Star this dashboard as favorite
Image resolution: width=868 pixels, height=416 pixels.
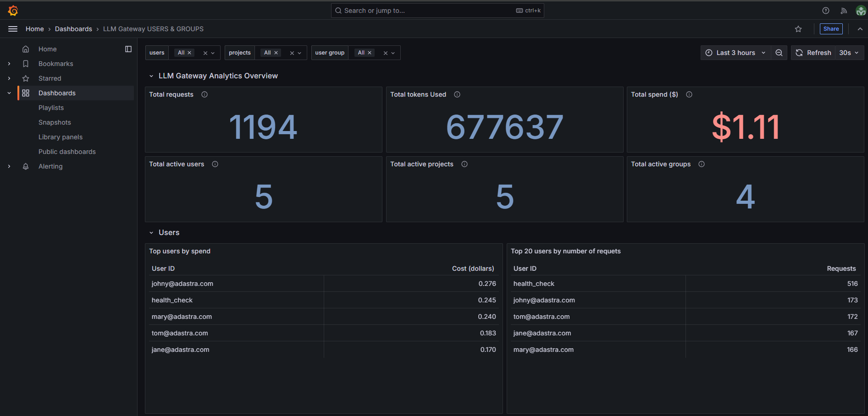pyautogui.click(x=798, y=29)
